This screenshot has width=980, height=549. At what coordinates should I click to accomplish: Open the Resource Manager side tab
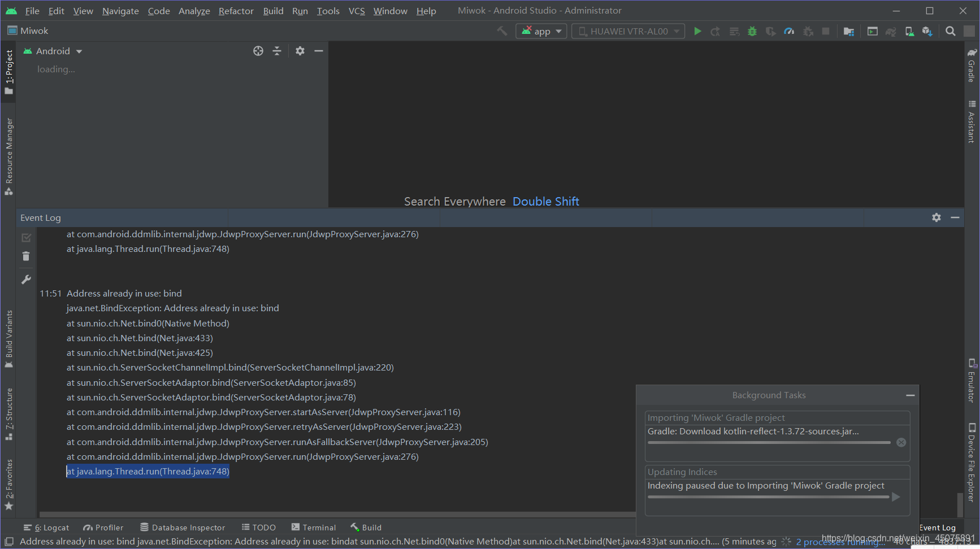8,156
